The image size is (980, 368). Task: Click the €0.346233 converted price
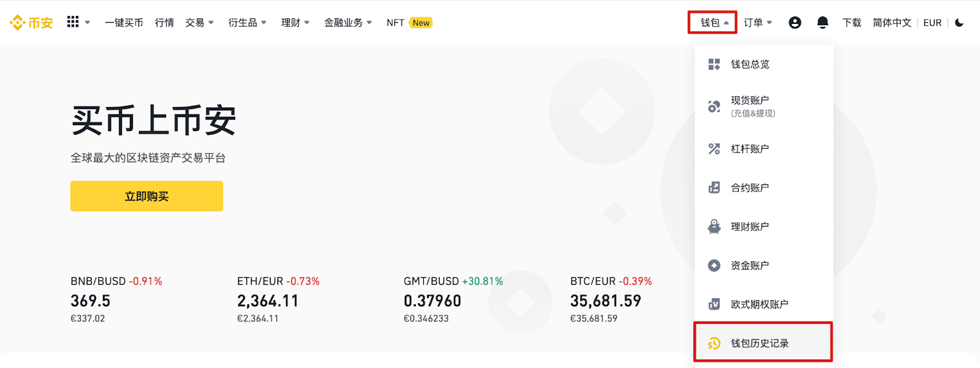pyautogui.click(x=426, y=318)
